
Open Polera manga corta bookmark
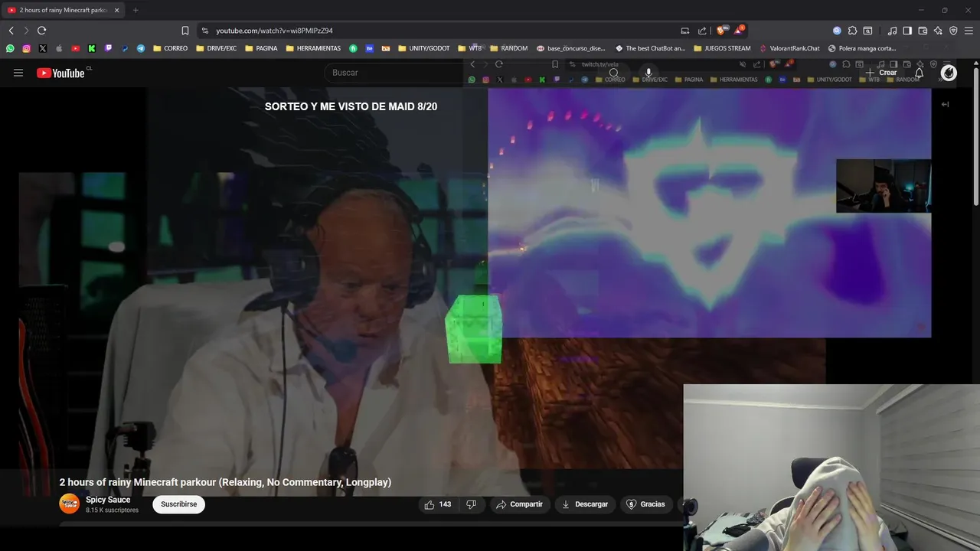pos(862,48)
